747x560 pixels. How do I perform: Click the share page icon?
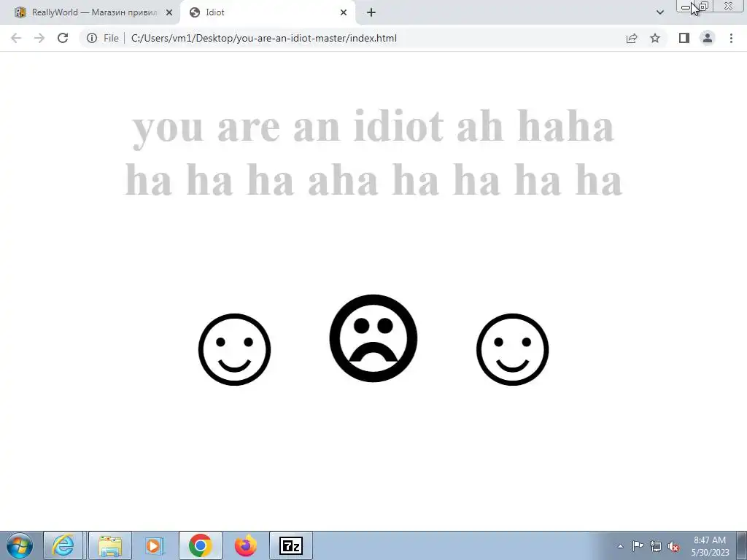pos(632,38)
